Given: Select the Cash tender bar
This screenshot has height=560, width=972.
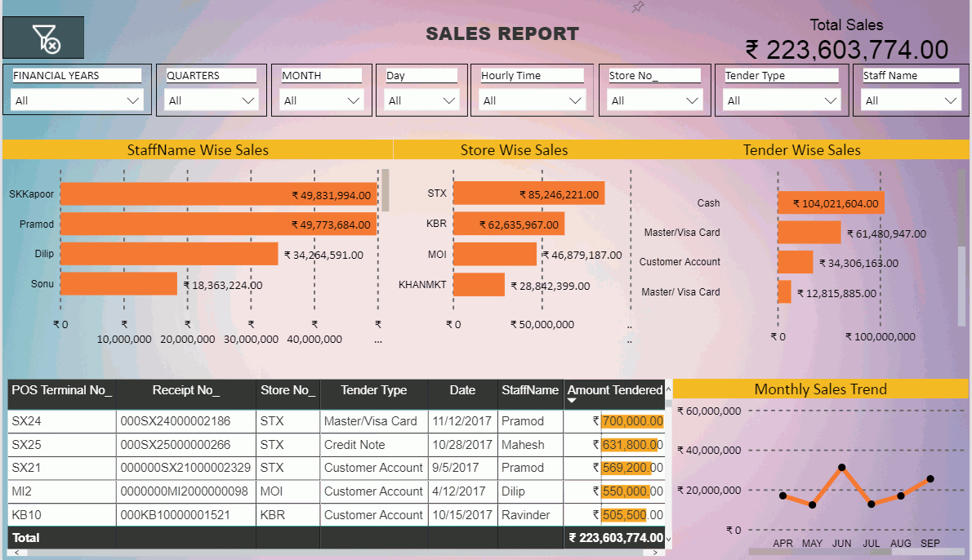Looking at the screenshot, I should tap(830, 203).
